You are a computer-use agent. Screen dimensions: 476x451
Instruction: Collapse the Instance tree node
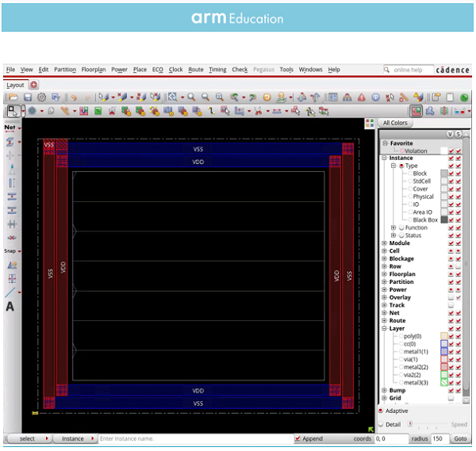point(384,158)
